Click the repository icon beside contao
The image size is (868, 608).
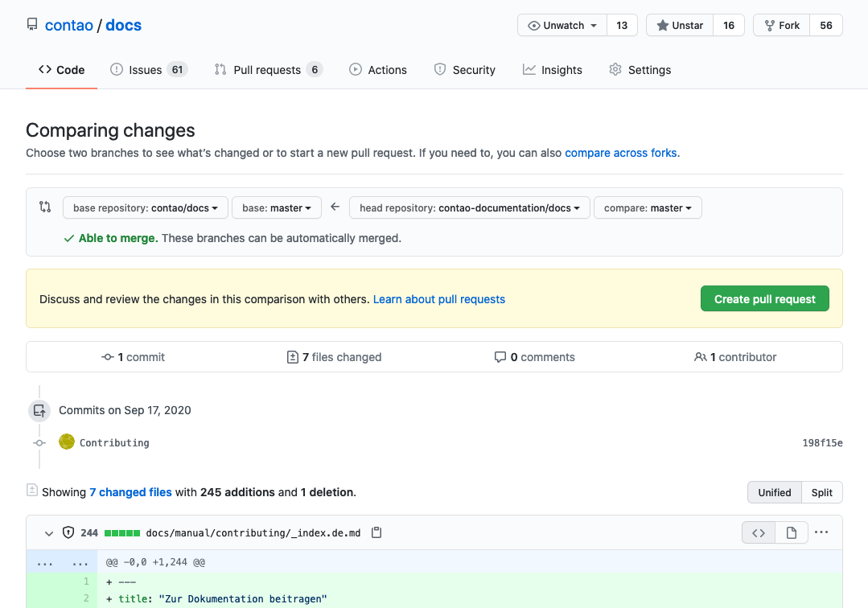(x=32, y=24)
